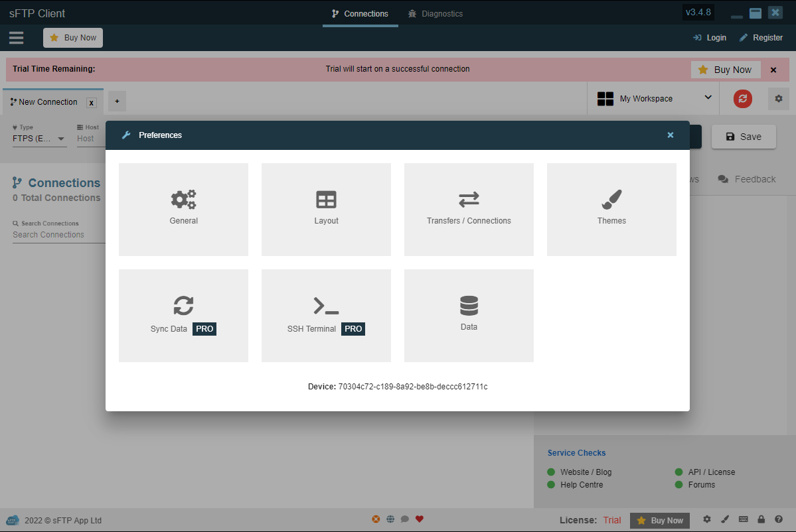The image size is (796, 532).
Task: Open General preferences tile
Action: click(183, 210)
